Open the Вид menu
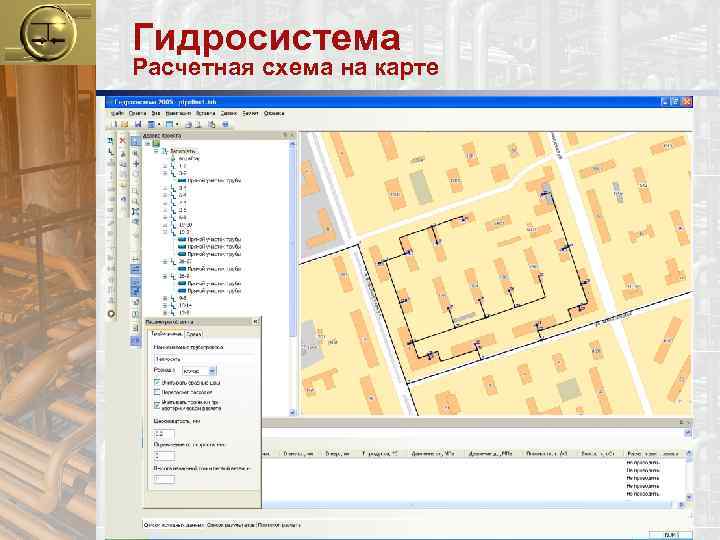The image size is (720, 540). pos(156,113)
